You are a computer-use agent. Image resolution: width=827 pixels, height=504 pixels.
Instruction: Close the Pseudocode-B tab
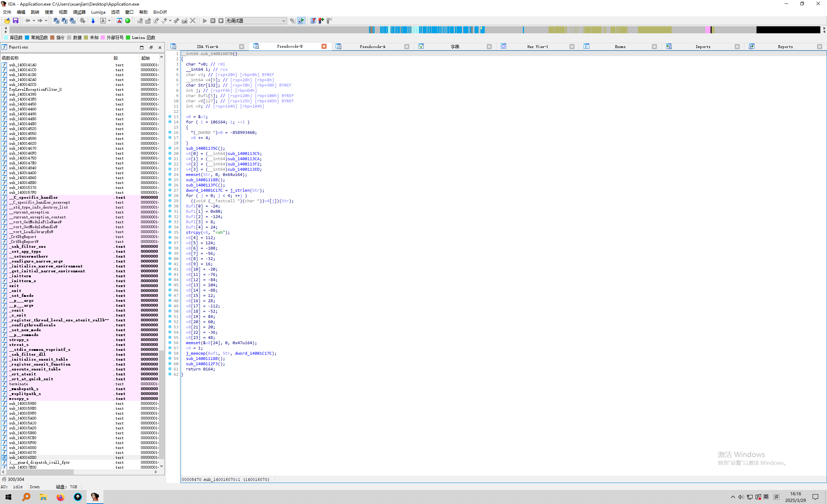pos(324,46)
